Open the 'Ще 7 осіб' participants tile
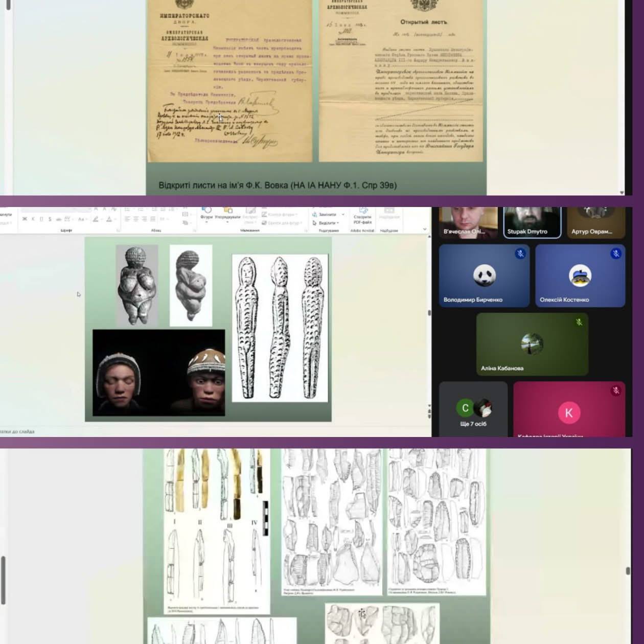This screenshot has height=644, width=644. tap(473, 409)
